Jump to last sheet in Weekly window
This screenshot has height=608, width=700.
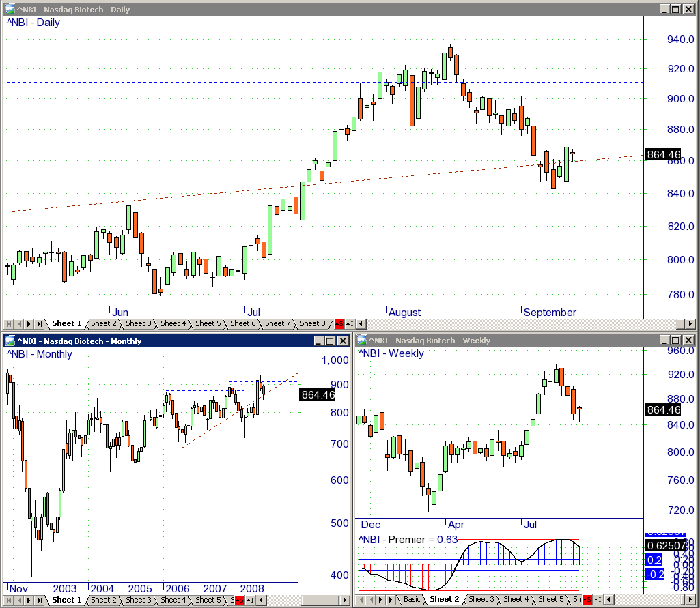pos(391,600)
